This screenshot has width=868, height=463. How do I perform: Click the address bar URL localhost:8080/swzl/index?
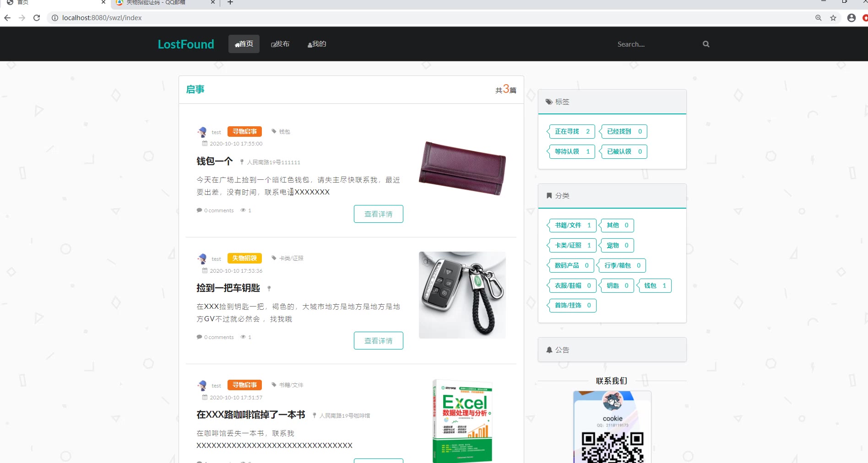point(102,18)
